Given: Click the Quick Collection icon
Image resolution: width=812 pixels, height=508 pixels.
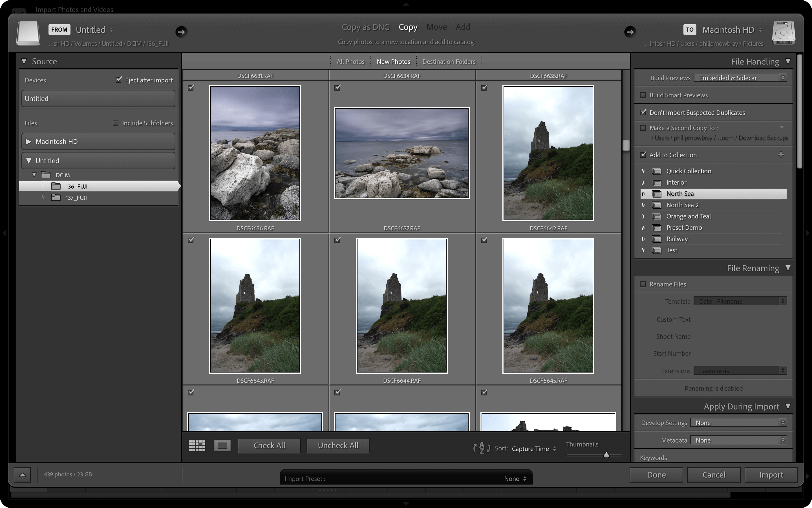Looking at the screenshot, I should click(x=657, y=171).
